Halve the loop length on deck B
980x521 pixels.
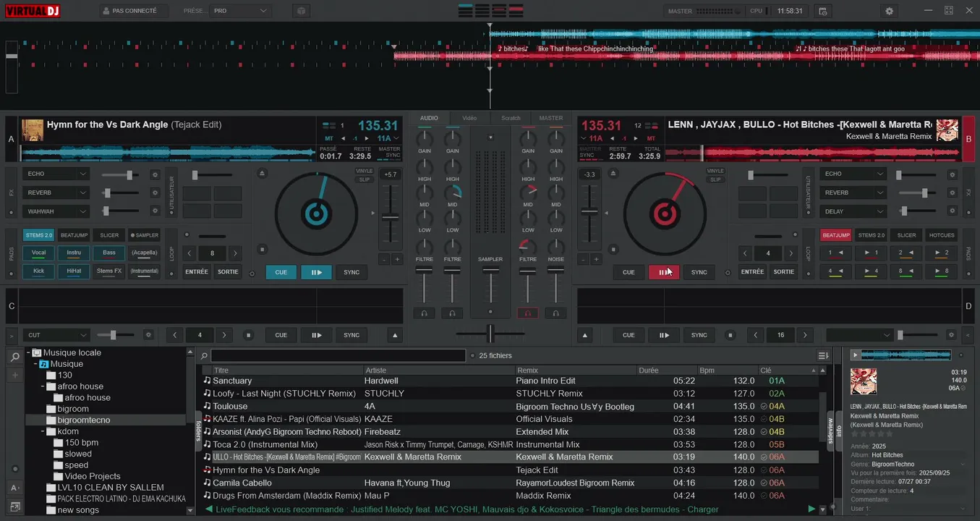point(746,253)
